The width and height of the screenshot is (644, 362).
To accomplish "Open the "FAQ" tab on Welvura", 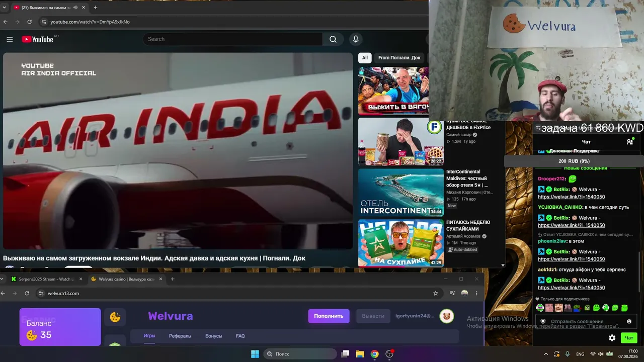I will tap(240, 336).
